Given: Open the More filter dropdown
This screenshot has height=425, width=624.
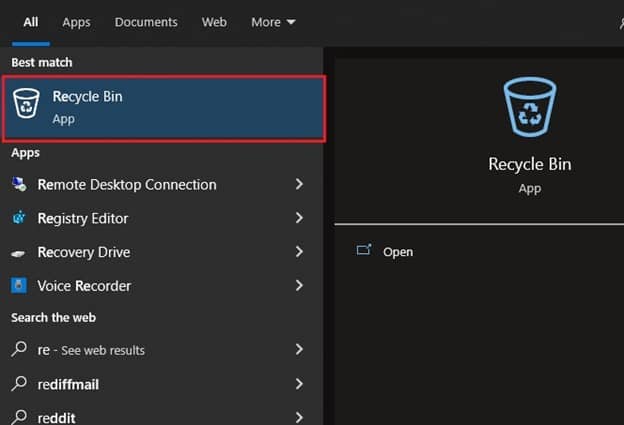Looking at the screenshot, I should [x=273, y=22].
